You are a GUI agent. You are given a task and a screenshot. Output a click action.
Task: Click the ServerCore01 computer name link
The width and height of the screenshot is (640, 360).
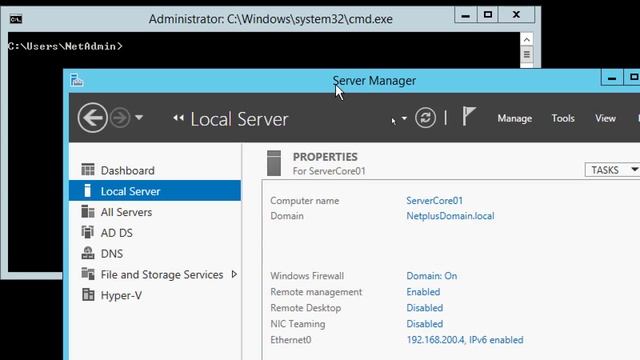tap(434, 200)
